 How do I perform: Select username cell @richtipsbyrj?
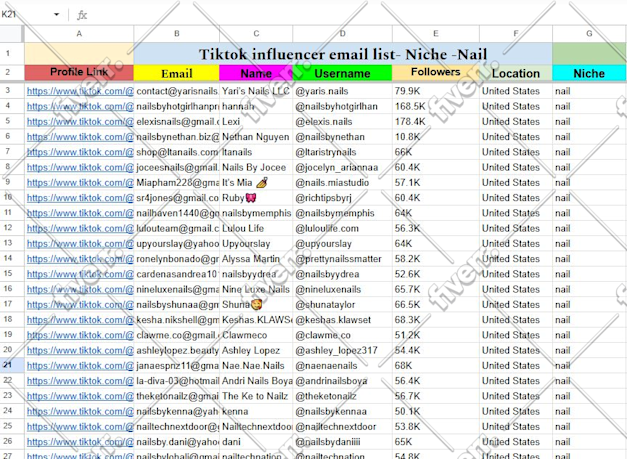point(342,198)
